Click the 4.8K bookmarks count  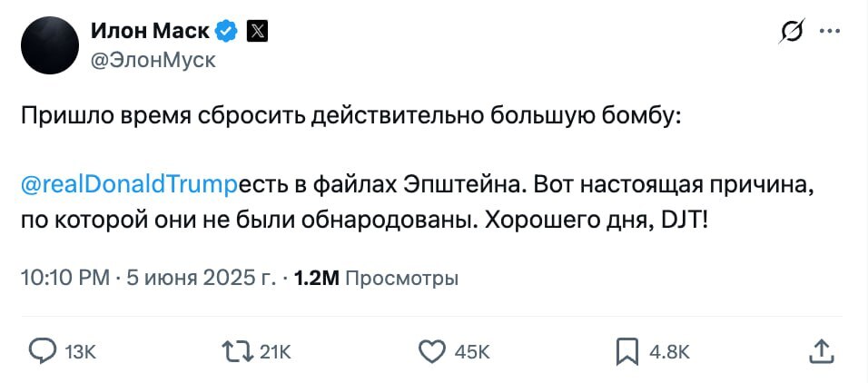670,352
